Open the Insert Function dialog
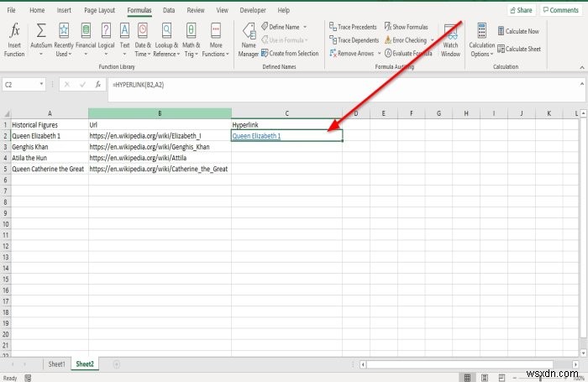Image resolution: width=588 pixels, height=382 pixels. [x=14, y=39]
